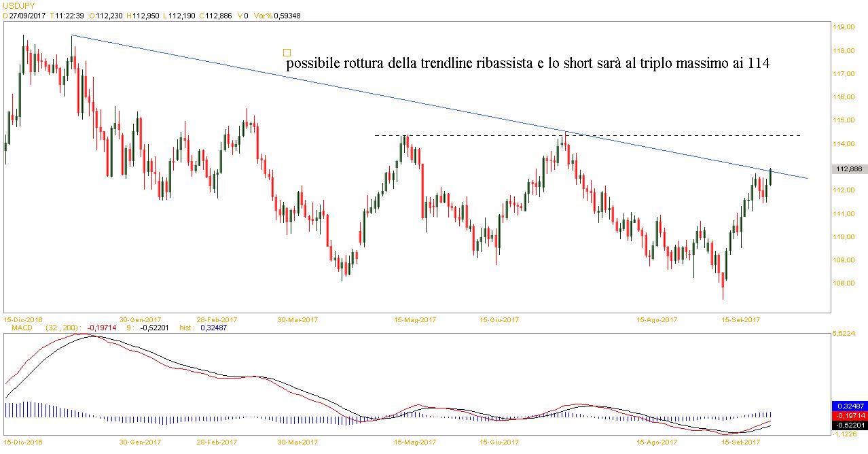Viewport: 868px width, 454px height.
Task: Click the 5,6224 MACD scale maximum label
Action: (x=843, y=334)
